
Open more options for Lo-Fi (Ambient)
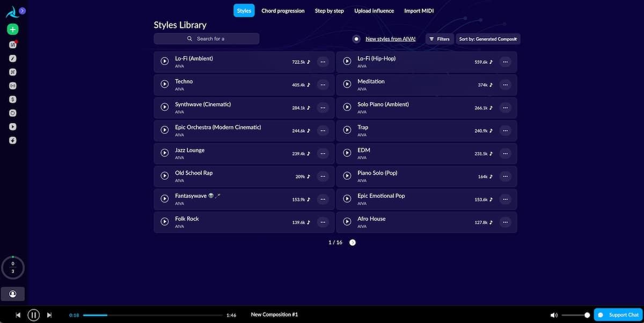click(x=323, y=62)
